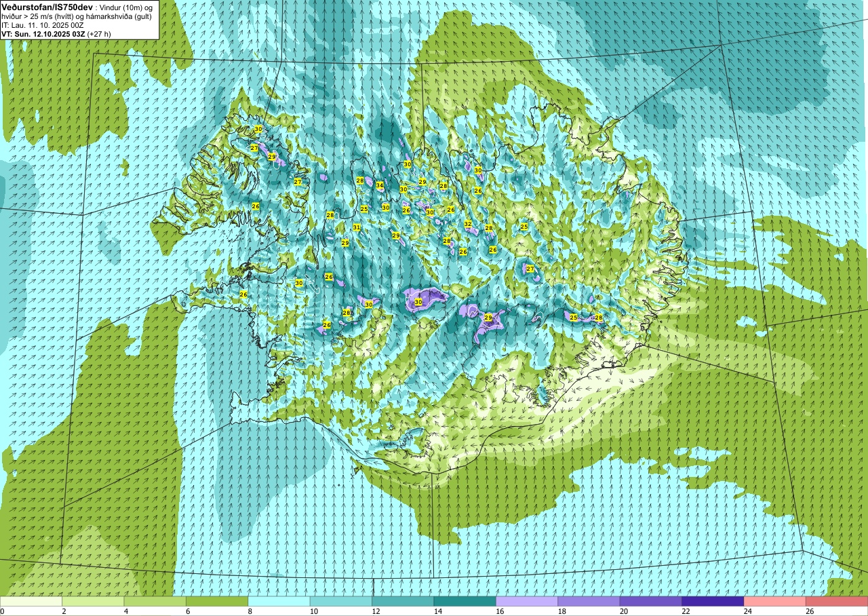This screenshot has height=616, width=868.
Task: Select the 'IT: Lau. 11. 10. 2025 00Z' line
Action: [43, 25]
